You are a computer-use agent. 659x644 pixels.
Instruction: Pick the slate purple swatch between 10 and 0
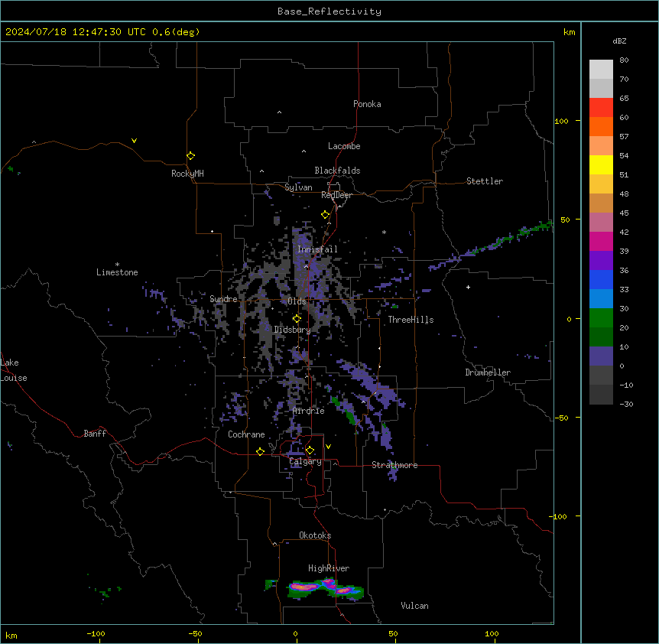tap(601, 356)
